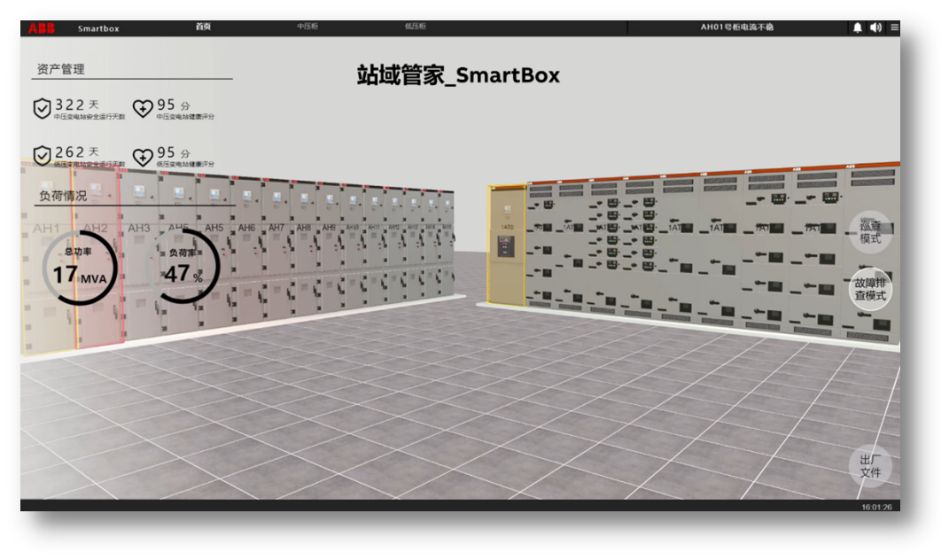Open alarm message AH01号柜电流不稳

pos(736,27)
